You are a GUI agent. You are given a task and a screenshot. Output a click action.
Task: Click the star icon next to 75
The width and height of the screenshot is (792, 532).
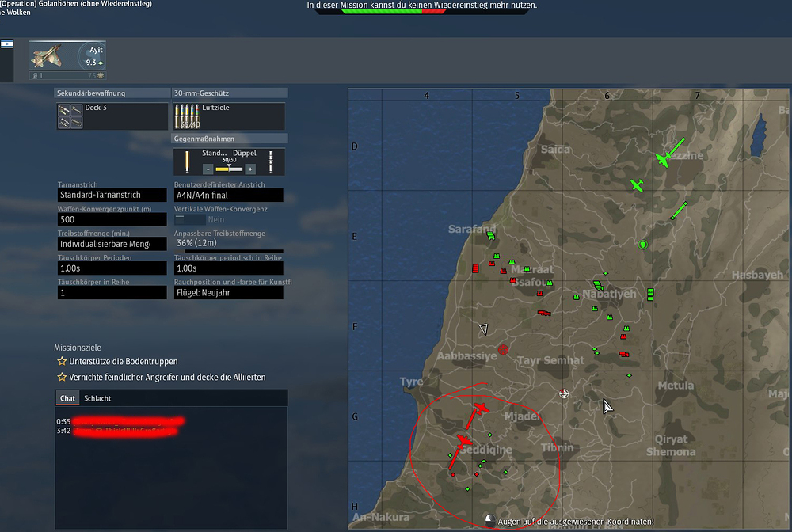101,76
